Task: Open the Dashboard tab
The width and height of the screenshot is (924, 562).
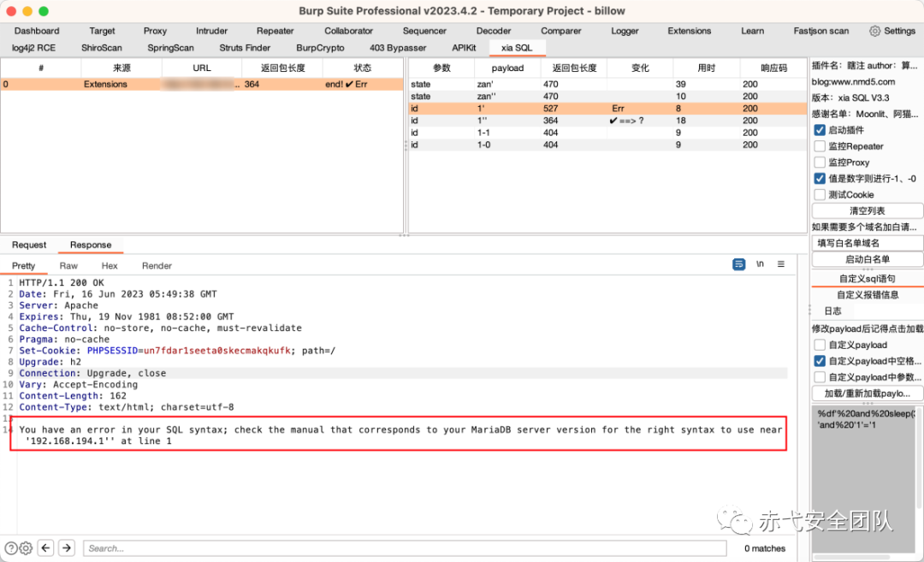Action: [37, 31]
